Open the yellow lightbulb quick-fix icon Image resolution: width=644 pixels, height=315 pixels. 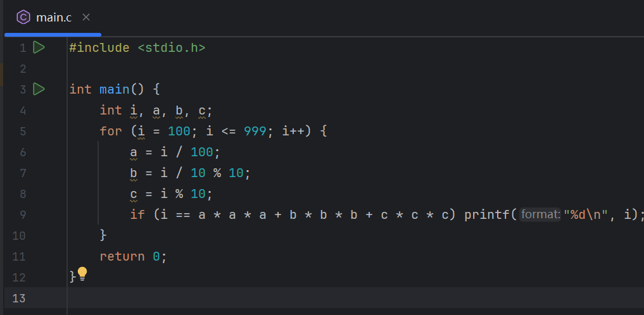pyautogui.click(x=82, y=274)
